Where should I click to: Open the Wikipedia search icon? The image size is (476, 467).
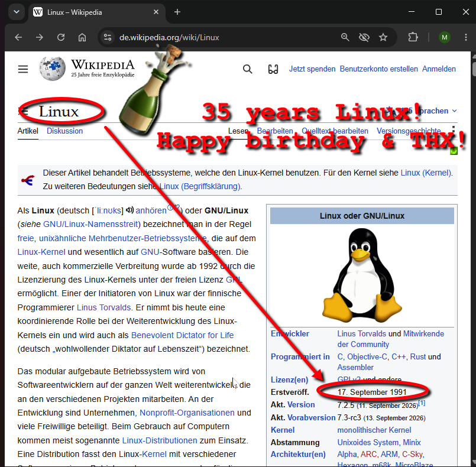(x=247, y=69)
